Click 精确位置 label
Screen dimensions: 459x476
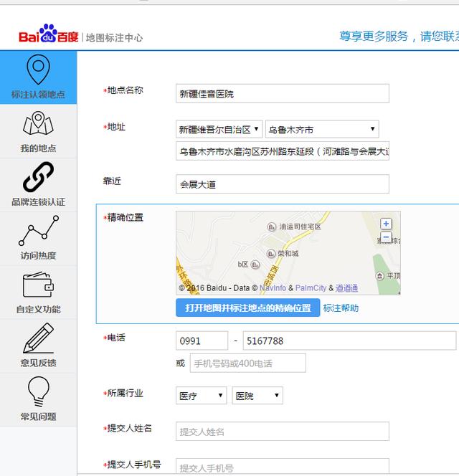pyautogui.click(x=126, y=217)
